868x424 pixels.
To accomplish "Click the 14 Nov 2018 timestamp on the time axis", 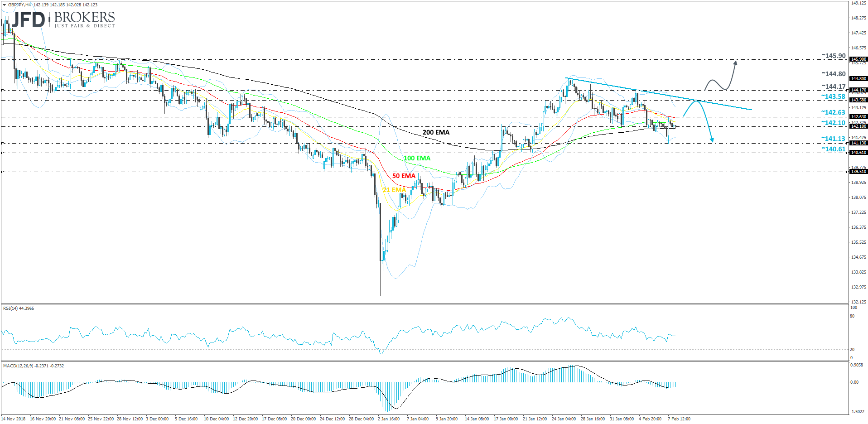I will click(x=14, y=419).
